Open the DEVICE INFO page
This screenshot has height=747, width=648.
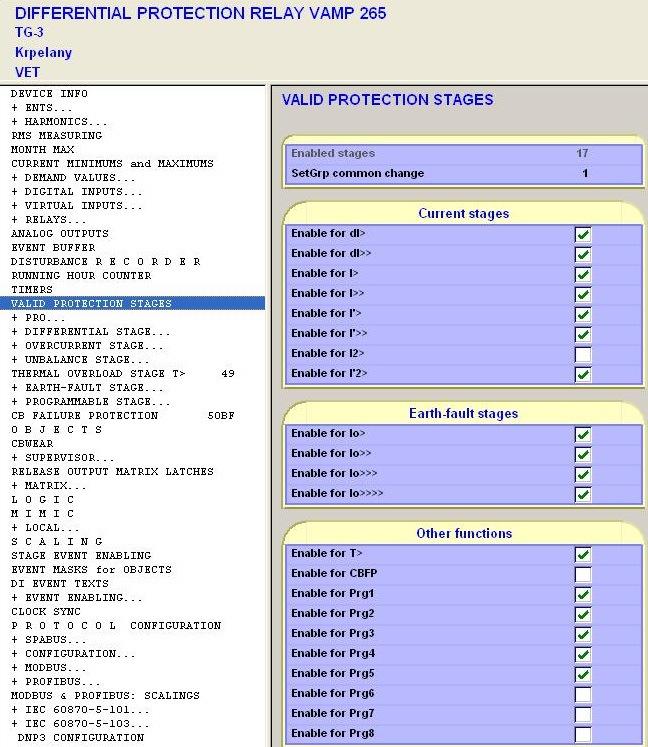(x=49, y=93)
